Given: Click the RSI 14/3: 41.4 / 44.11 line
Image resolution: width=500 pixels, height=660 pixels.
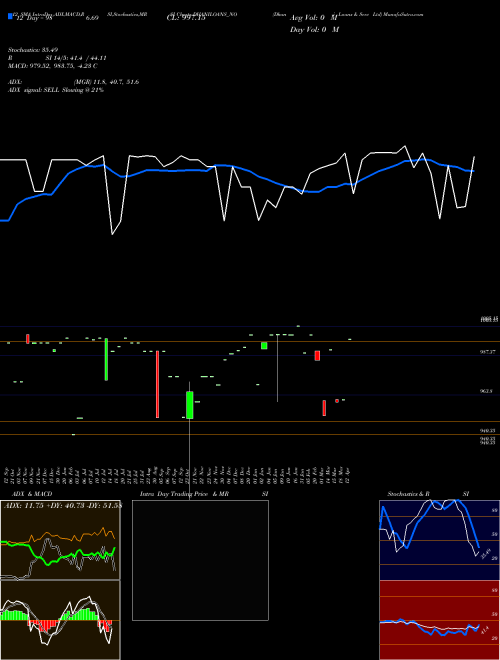Looking at the screenshot, I should (57, 58).
